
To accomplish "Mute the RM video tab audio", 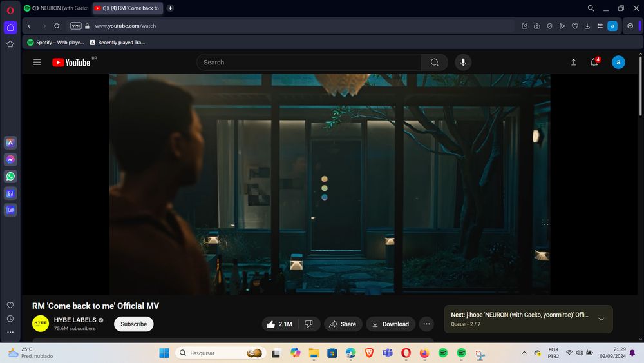I will click(x=106, y=8).
